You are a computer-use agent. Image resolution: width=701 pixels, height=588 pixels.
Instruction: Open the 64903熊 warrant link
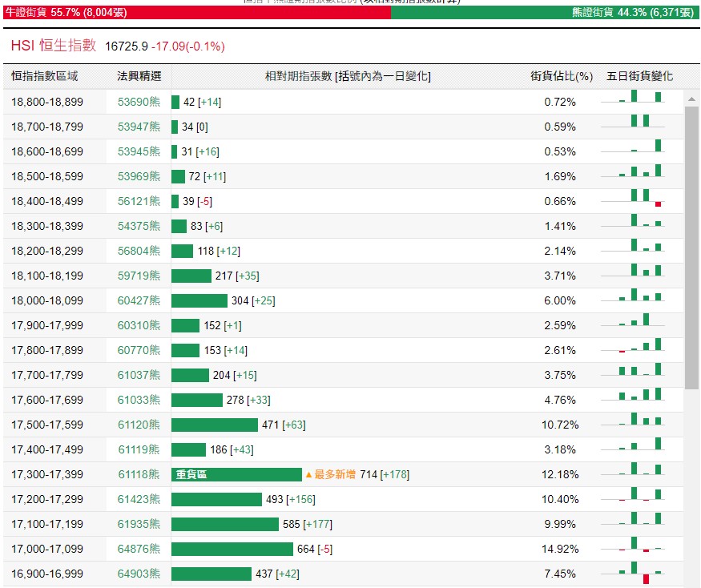tap(139, 574)
